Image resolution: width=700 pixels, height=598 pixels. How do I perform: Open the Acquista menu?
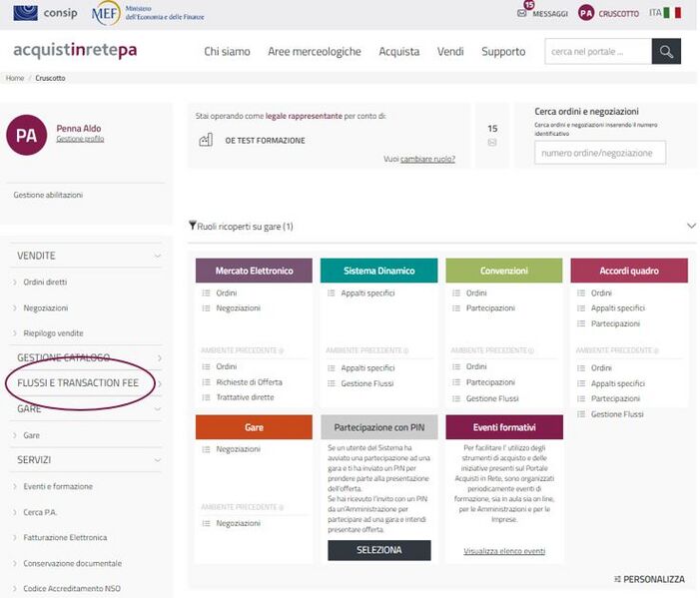pyautogui.click(x=399, y=51)
